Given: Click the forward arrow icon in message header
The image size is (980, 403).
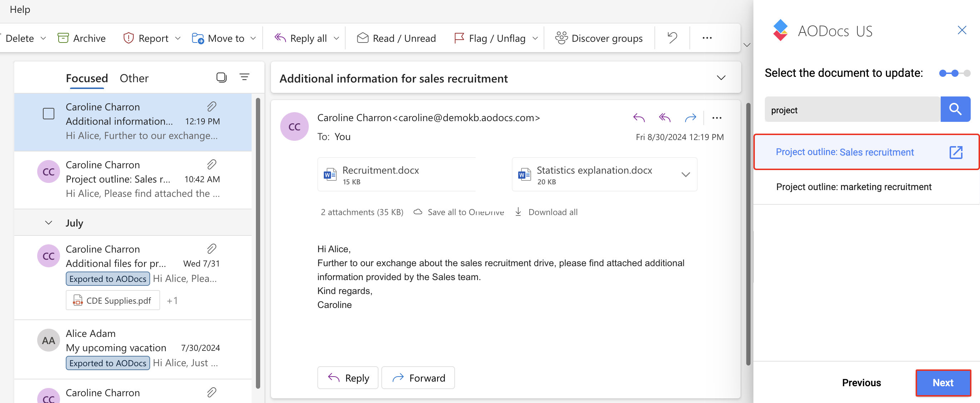Looking at the screenshot, I should tap(690, 118).
